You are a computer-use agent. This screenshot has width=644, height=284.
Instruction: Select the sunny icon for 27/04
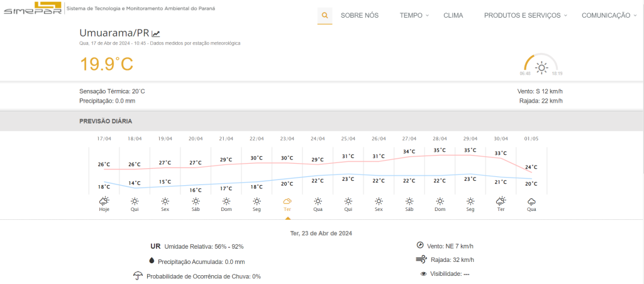[409, 201]
